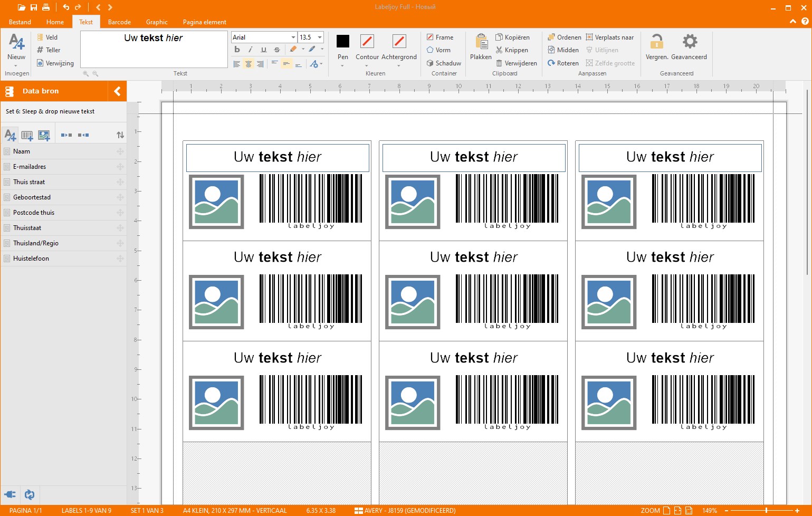
Task: Select the Tekst ribbon tab
Action: click(x=86, y=22)
